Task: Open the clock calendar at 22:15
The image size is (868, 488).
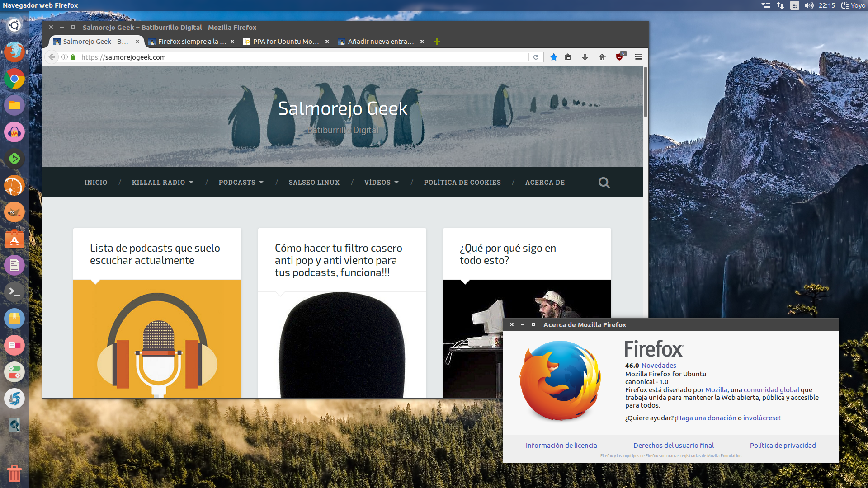Action: [826, 5]
